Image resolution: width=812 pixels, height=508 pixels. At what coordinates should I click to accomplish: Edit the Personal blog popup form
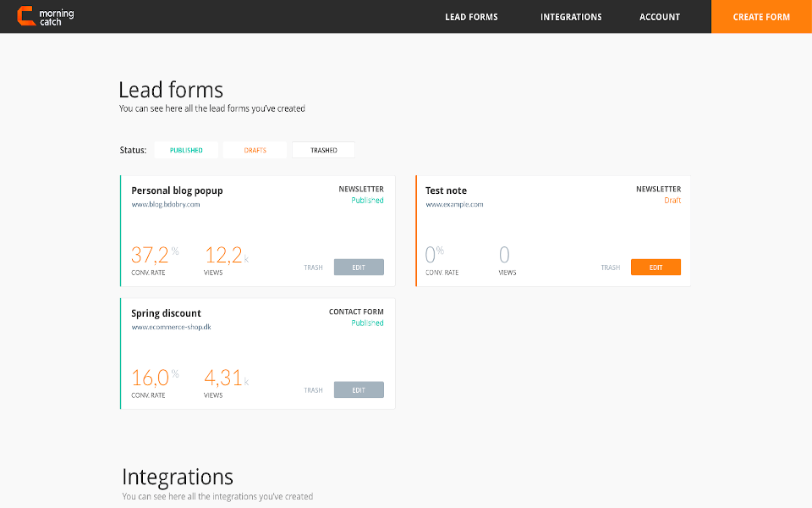[359, 268]
